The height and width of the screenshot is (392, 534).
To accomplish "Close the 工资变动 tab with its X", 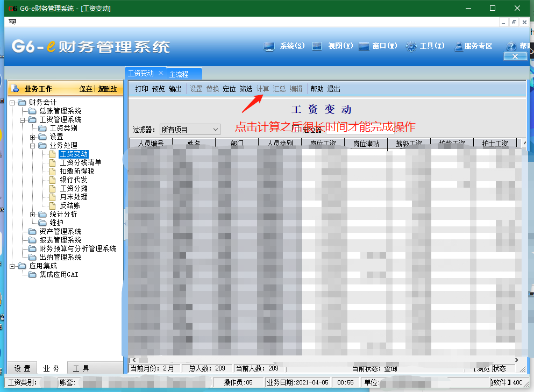I will (161, 73).
